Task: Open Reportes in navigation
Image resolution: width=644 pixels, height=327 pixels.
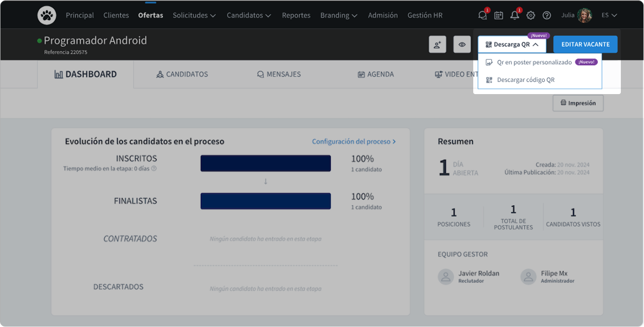Action: coord(296,15)
